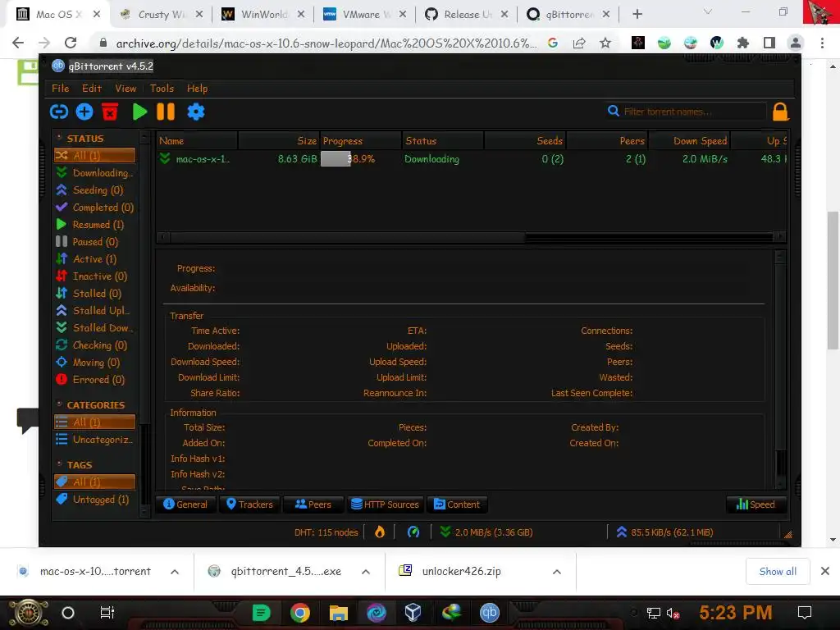Focus the Filter torrent names field
The image size is (840, 630).
point(693,112)
